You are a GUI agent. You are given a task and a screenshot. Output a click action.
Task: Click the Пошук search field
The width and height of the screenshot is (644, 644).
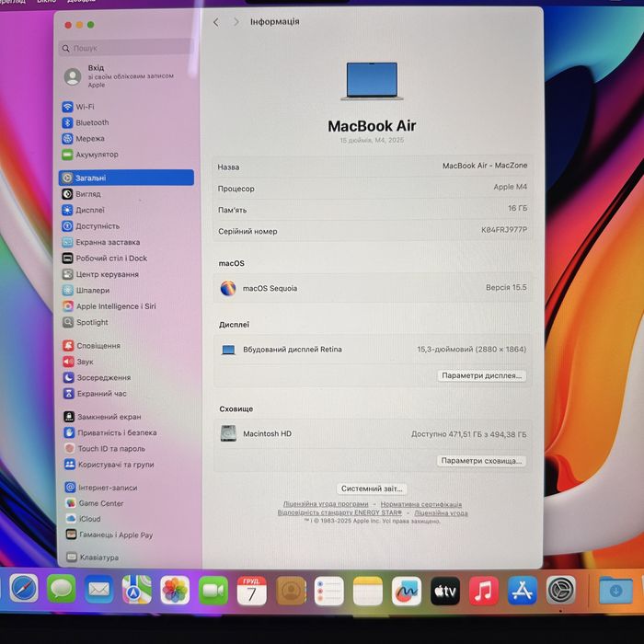[x=126, y=48]
